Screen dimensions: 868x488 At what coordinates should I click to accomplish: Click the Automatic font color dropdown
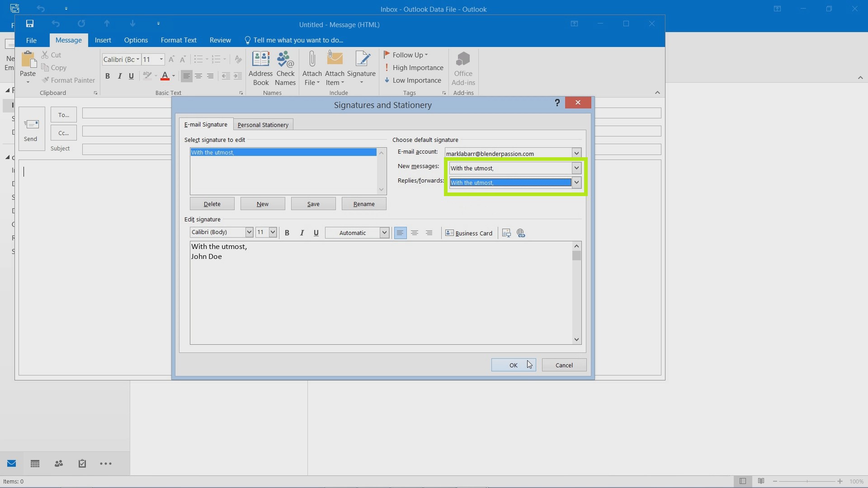(x=384, y=232)
